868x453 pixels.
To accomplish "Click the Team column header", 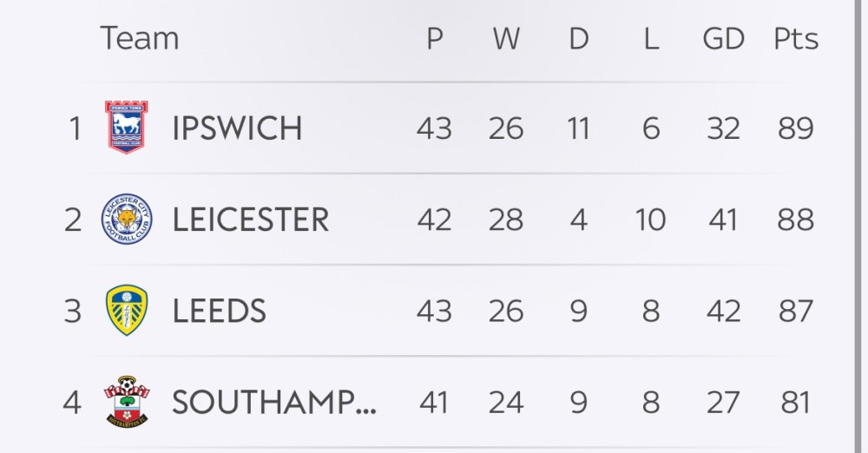I will [139, 39].
